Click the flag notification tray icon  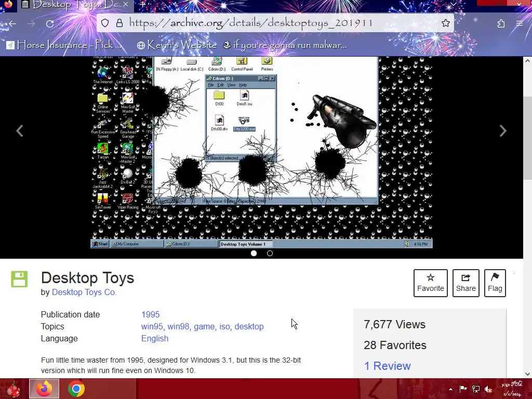(463, 389)
